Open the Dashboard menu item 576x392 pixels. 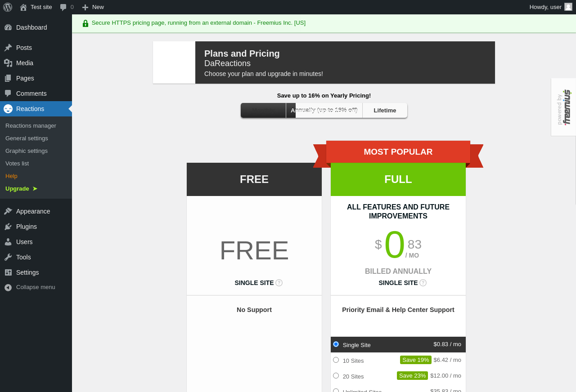point(36,27)
